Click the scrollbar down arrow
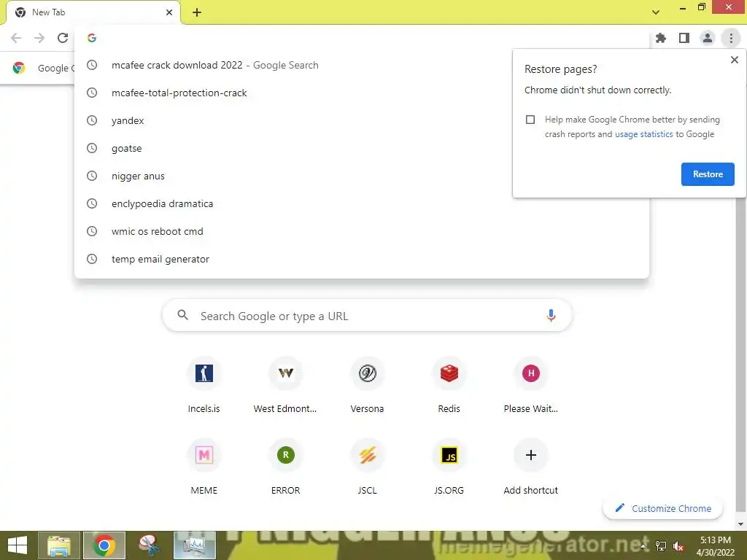This screenshot has height=560, width=747. 740,524
